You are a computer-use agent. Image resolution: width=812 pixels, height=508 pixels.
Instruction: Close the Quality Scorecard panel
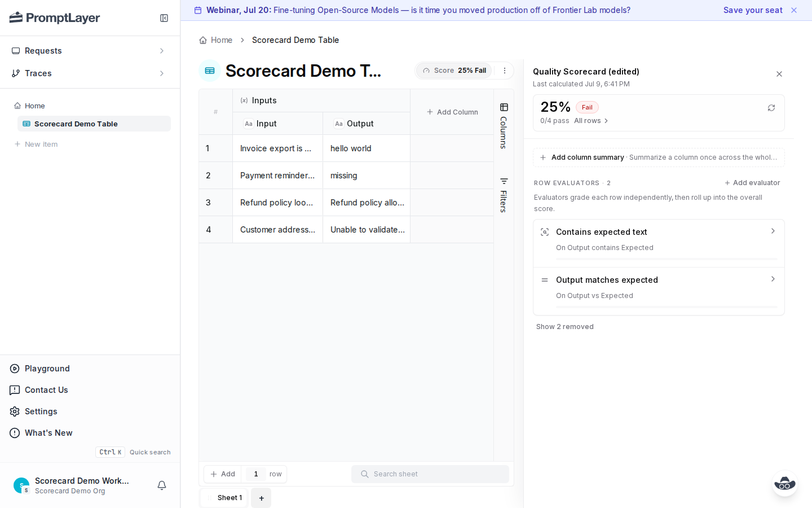(x=779, y=74)
